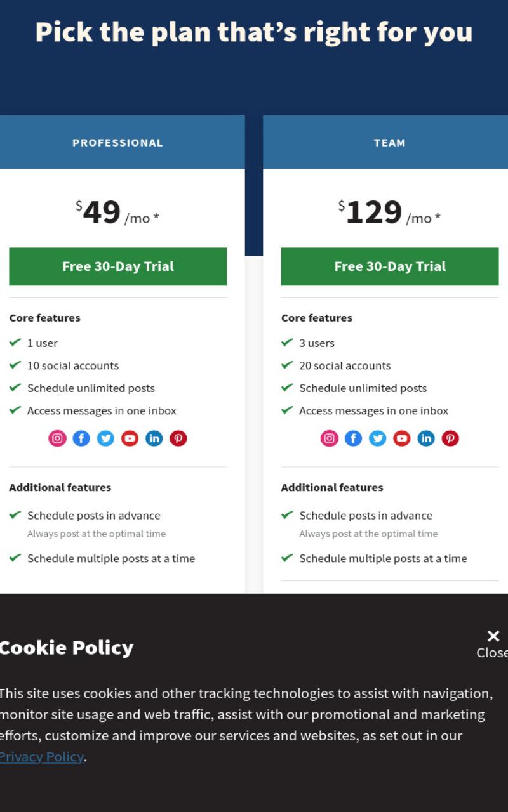Start Free 30-Day Trial for Professional
508x812 pixels.
tap(117, 266)
